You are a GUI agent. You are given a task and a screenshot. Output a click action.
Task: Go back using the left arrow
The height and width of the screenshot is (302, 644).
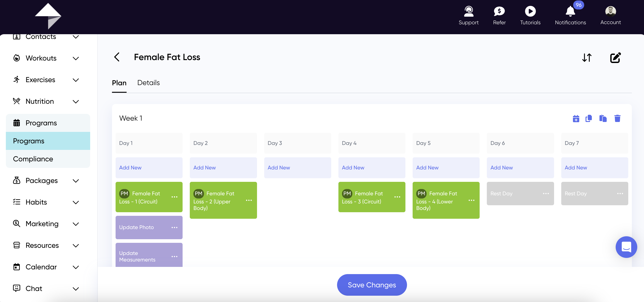[x=117, y=57]
